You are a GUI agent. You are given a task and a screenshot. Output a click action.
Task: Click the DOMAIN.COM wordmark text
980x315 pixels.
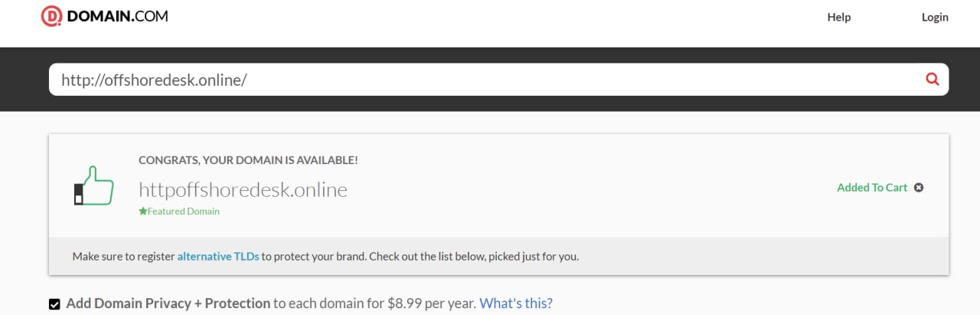click(117, 16)
